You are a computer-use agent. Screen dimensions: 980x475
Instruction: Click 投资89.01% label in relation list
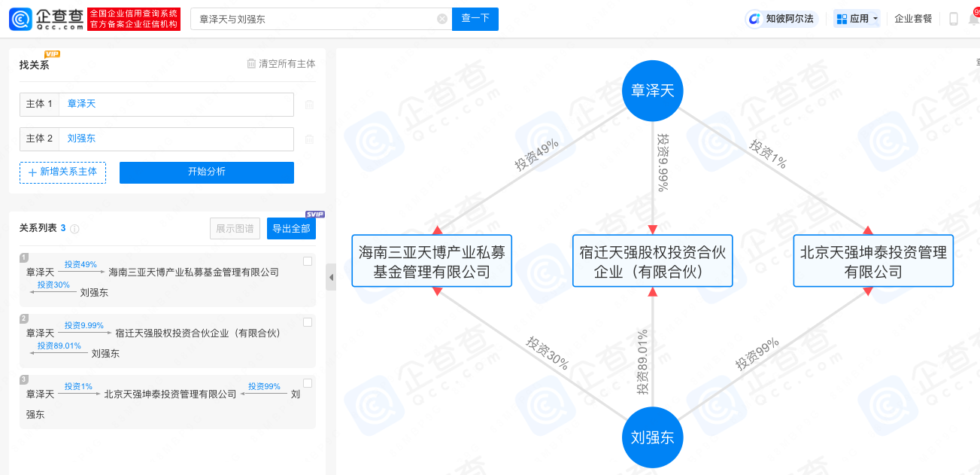coord(59,346)
